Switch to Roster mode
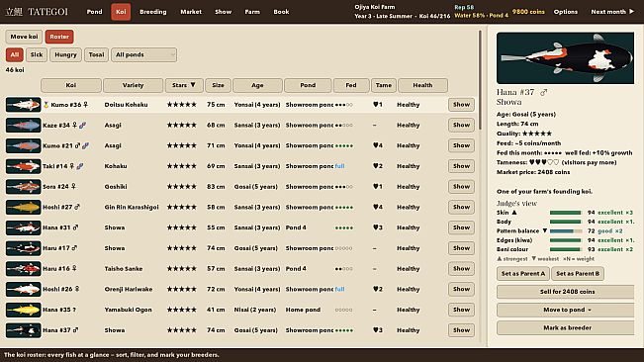644x362 pixels. [59, 37]
